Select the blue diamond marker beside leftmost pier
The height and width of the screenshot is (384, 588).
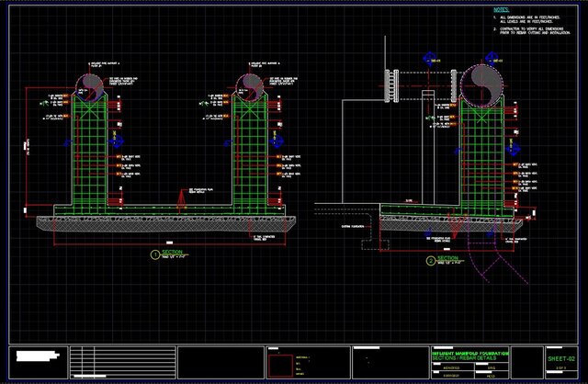tap(66, 141)
